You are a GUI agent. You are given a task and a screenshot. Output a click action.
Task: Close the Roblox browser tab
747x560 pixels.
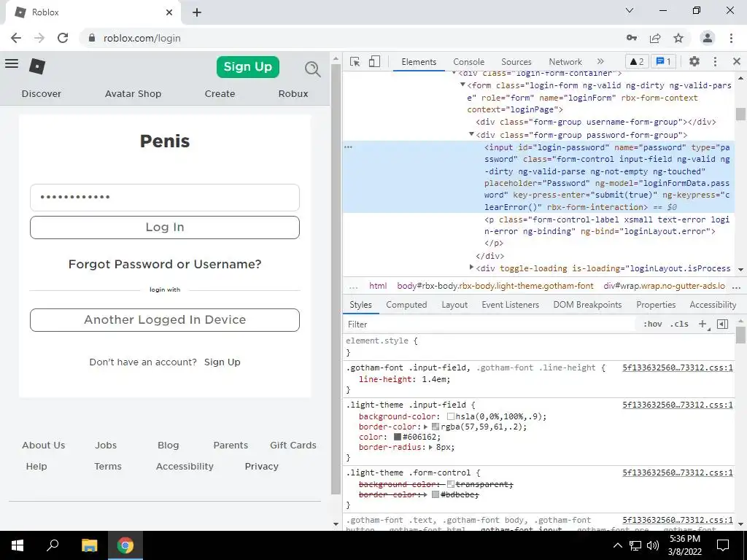(169, 12)
